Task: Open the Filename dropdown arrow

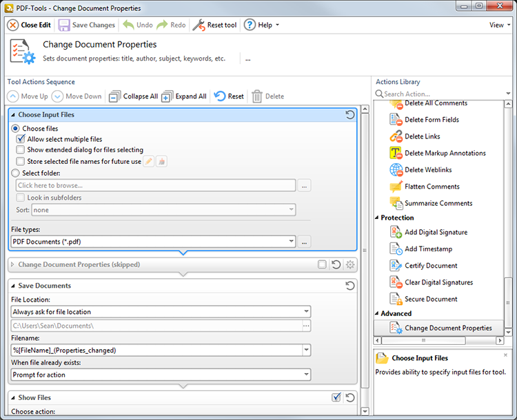Action: click(306, 350)
